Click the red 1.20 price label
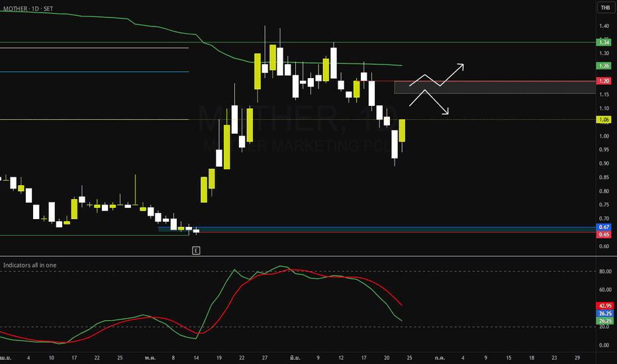The width and height of the screenshot is (617, 364). (x=604, y=81)
